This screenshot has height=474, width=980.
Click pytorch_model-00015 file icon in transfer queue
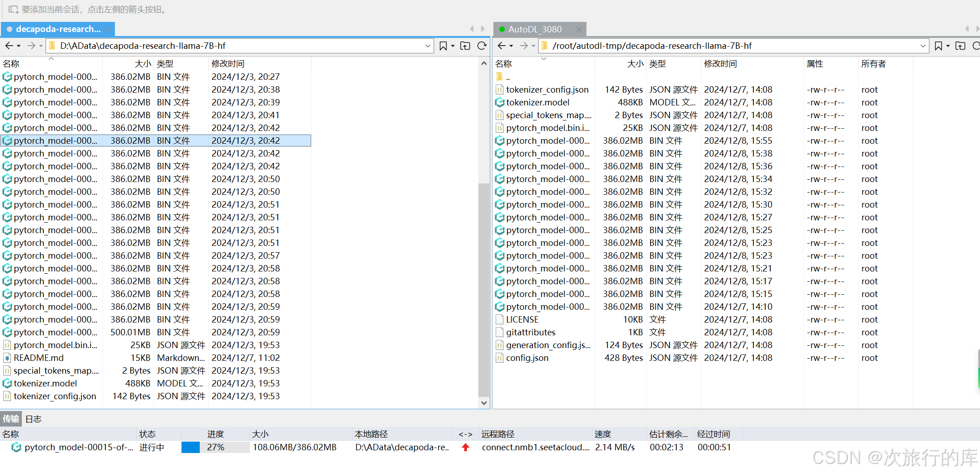click(16, 448)
